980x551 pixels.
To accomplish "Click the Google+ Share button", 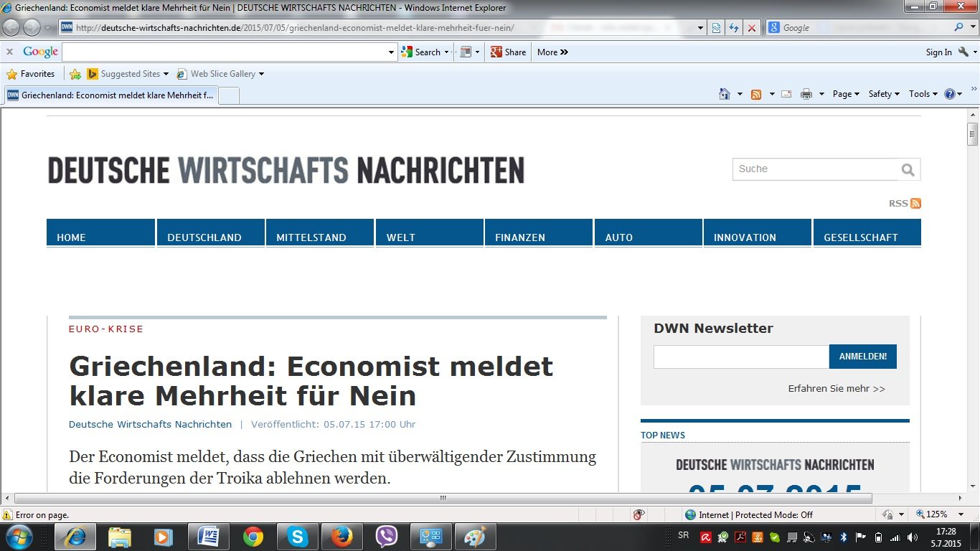I will pyautogui.click(x=508, y=52).
